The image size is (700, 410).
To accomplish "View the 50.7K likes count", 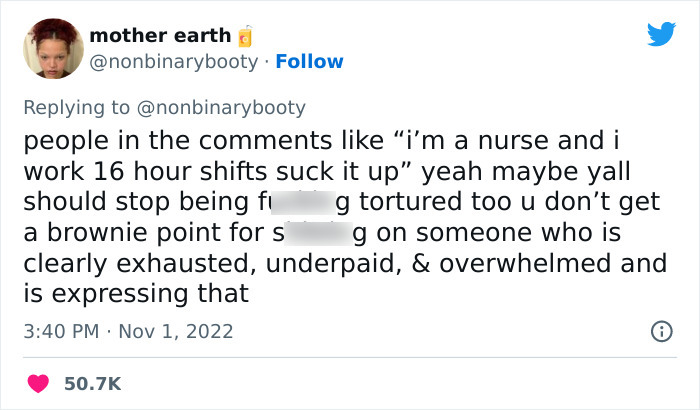I will [93, 383].
